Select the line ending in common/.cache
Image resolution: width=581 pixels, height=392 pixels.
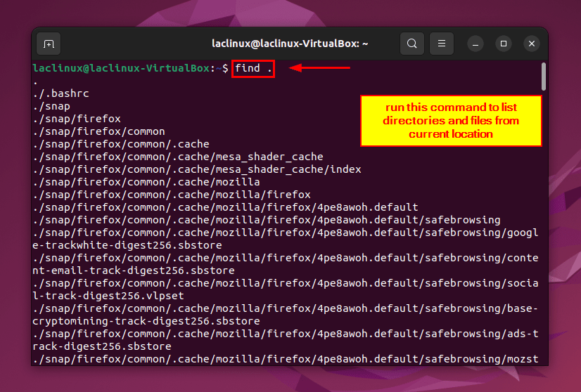click(121, 144)
